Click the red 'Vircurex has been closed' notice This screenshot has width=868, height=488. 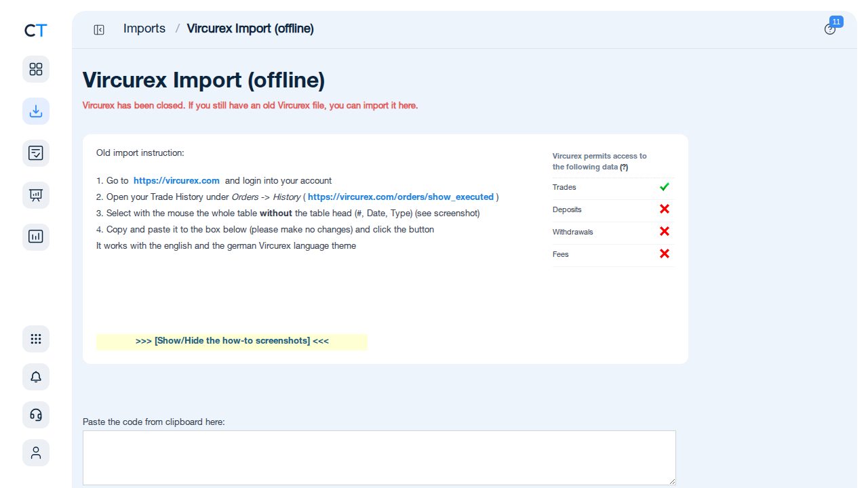click(250, 106)
